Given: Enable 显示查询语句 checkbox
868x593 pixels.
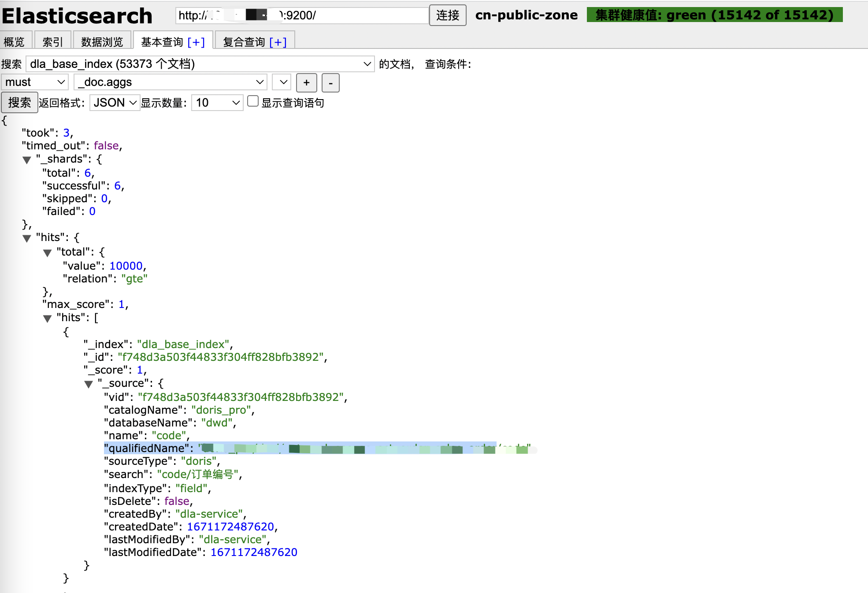Looking at the screenshot, I should pos(253,102).
